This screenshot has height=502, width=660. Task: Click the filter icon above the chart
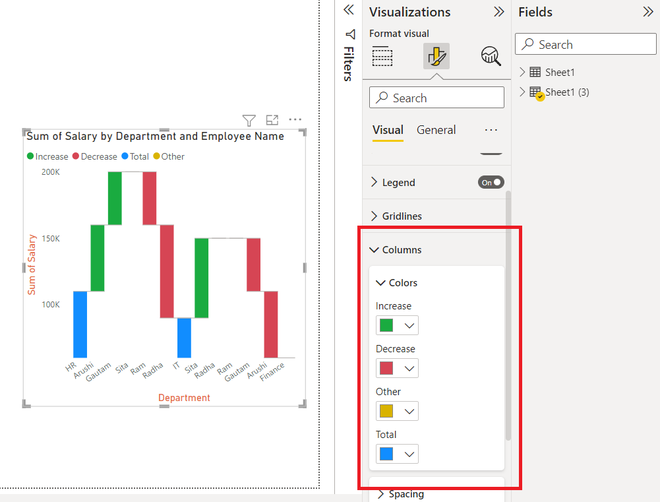(249, 121)
